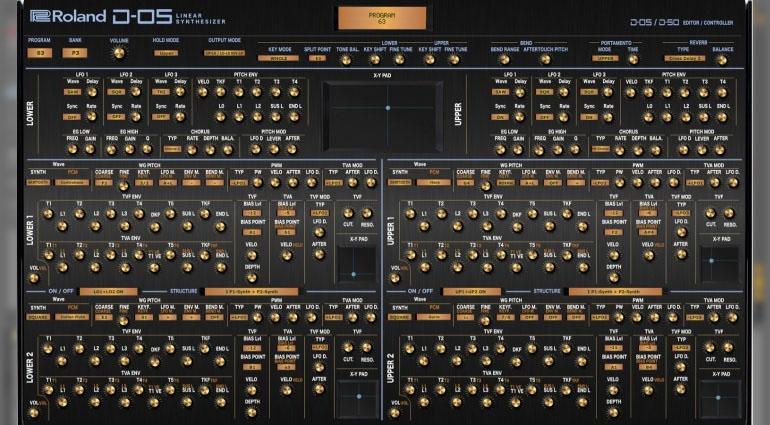Adjust the Reverb Balance knob

(721, 59)
